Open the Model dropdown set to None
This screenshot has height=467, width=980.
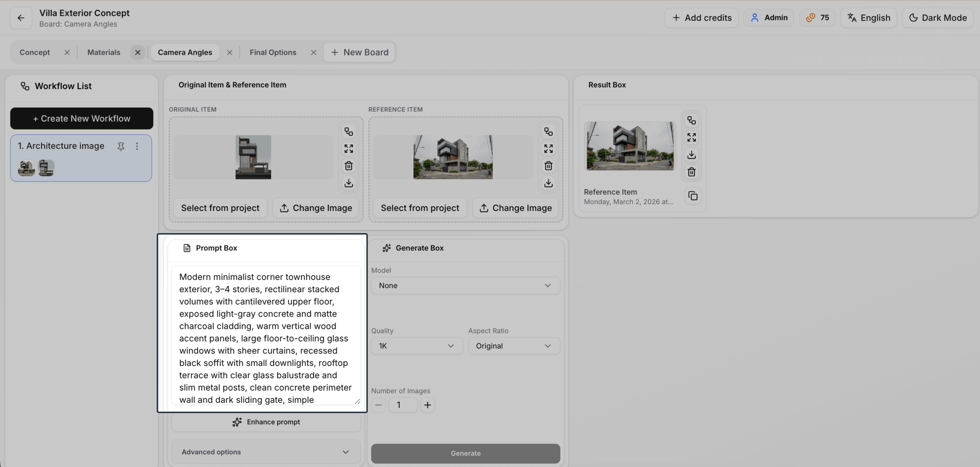(465, 285)
